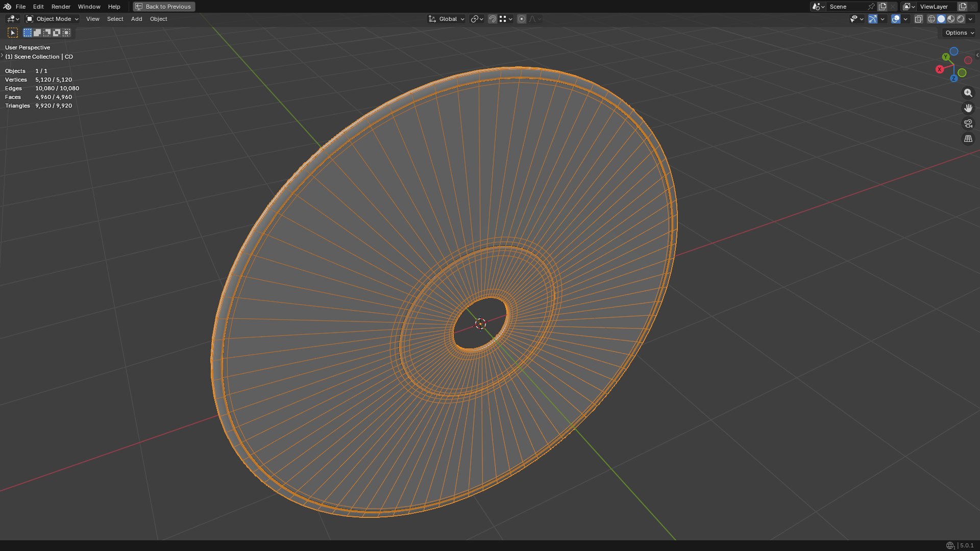Click the Blender logo icon
This screenshot has height=551, width=980.
7,7
